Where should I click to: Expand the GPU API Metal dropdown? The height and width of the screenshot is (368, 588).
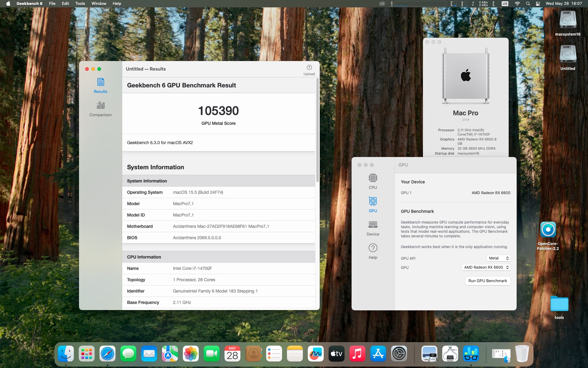click(x=498, y=258)
